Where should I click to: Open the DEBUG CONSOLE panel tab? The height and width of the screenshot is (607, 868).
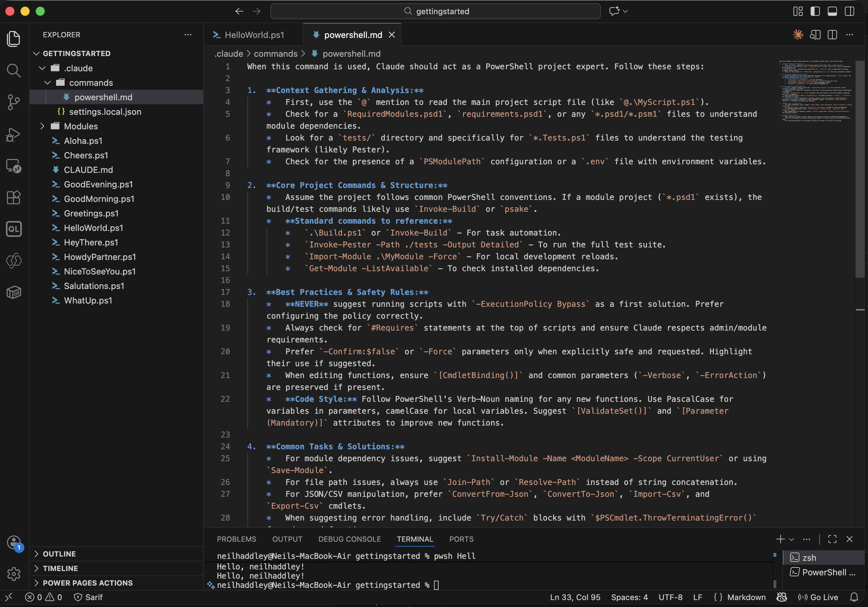point(349,539)
